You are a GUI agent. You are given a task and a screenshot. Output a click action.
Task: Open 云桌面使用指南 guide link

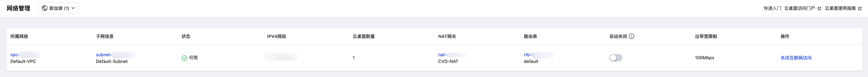point(840,9)
